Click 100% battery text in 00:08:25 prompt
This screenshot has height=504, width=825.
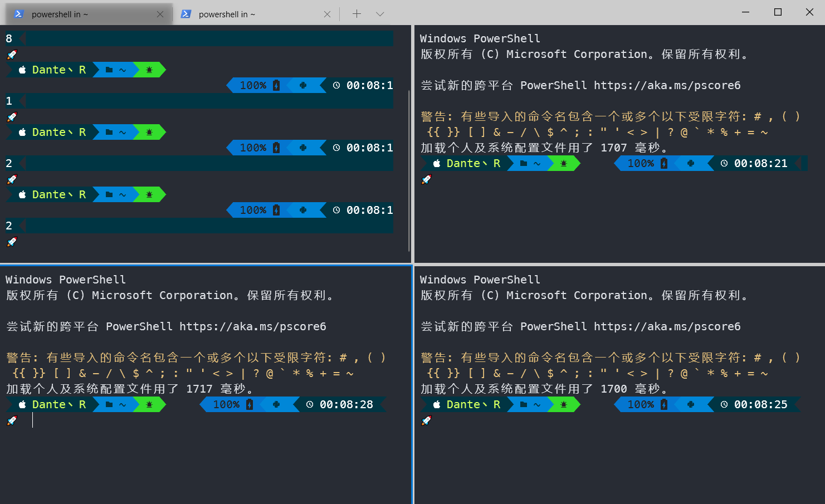641,404
